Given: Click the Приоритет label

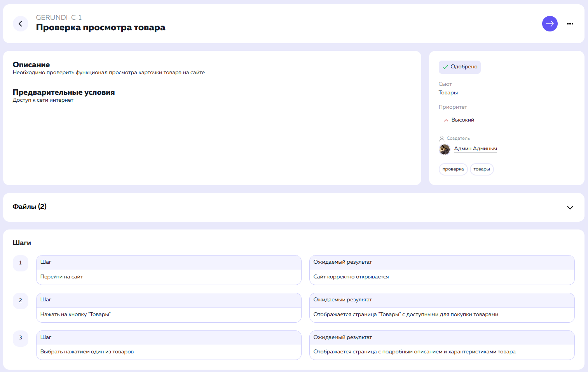Looking at the screenshot, I should (x=453, y=107).
